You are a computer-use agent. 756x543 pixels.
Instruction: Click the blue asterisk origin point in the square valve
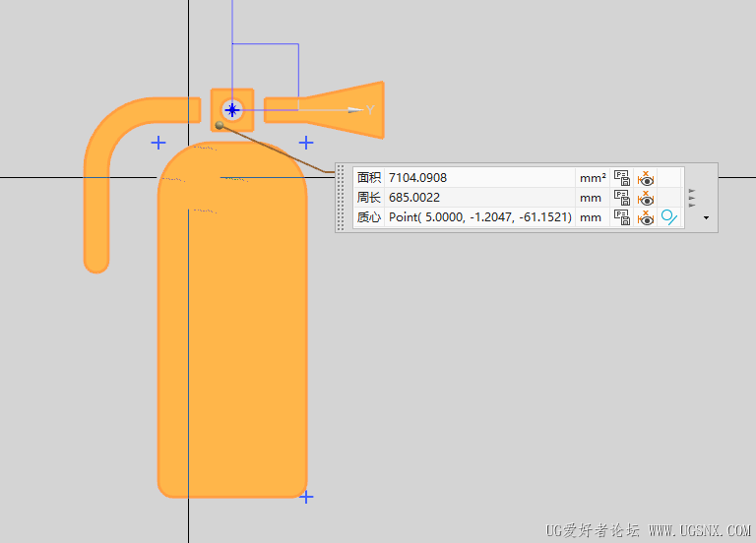tap(232, 110)
